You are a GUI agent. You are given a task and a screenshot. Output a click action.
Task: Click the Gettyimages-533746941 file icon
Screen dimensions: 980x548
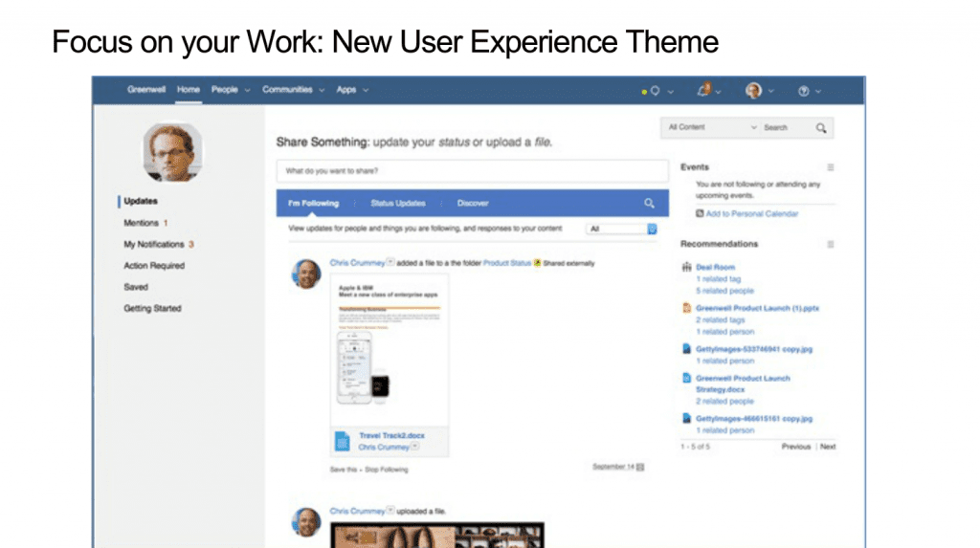[x=687, y=349]
